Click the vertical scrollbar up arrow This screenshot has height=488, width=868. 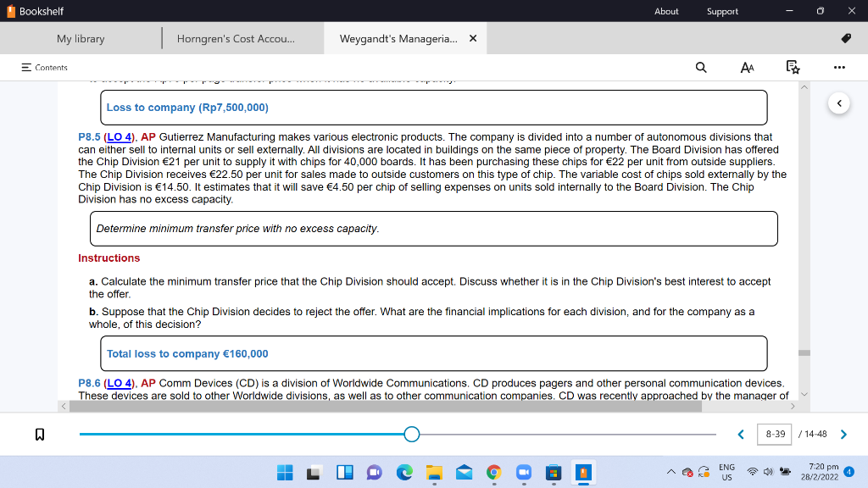point(804,87)
